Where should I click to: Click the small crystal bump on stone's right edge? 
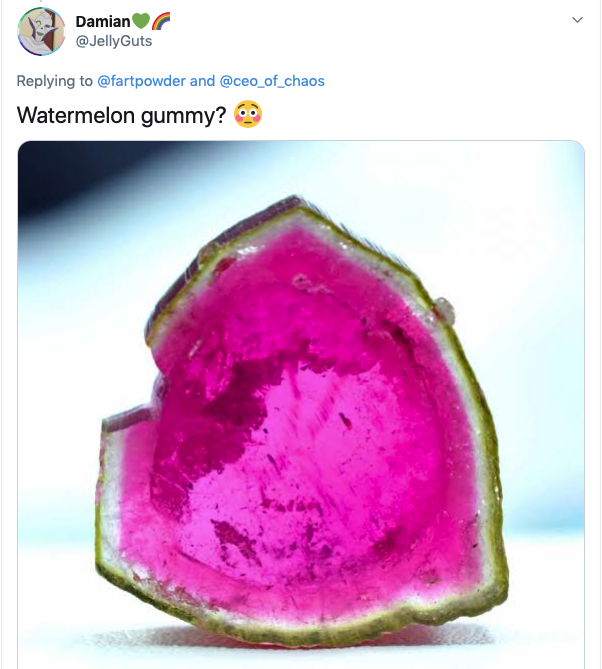point(445,310)
